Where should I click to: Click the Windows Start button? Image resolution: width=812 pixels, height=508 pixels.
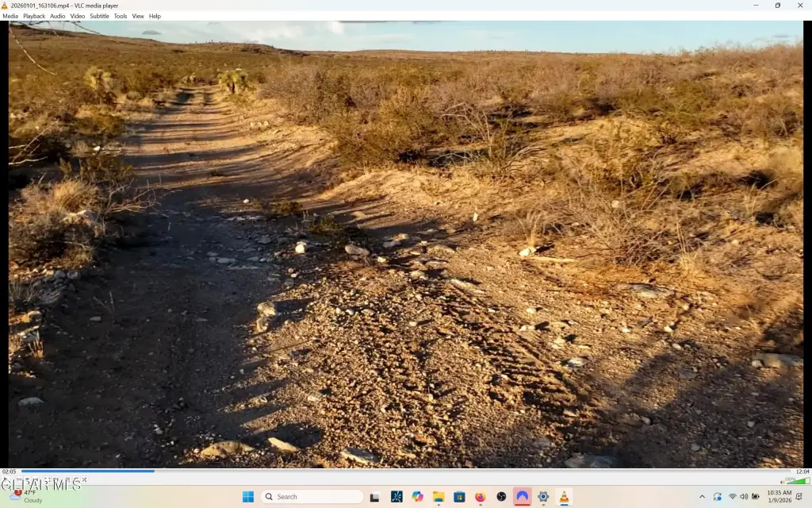248,497
